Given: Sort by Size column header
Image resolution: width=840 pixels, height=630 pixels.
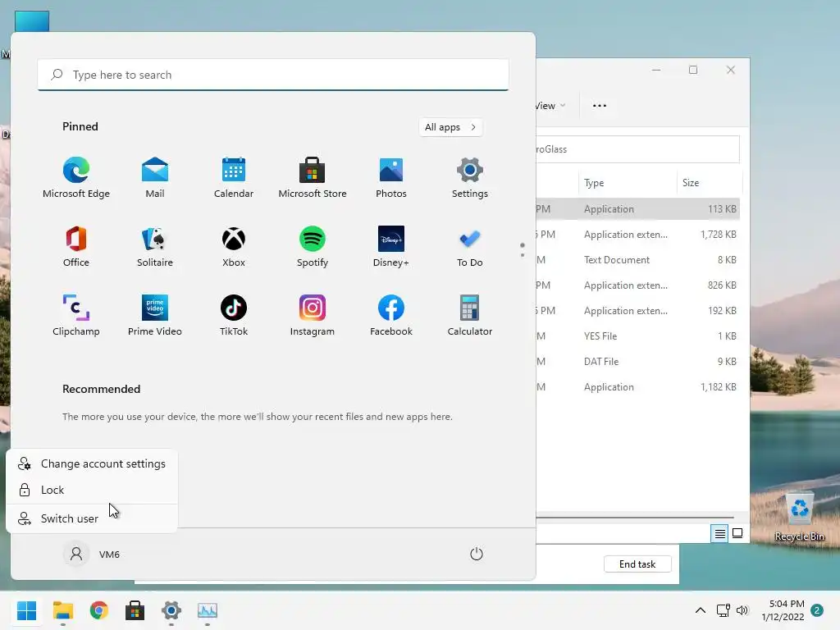Looking at the screenshot, I should click(710, 183).
